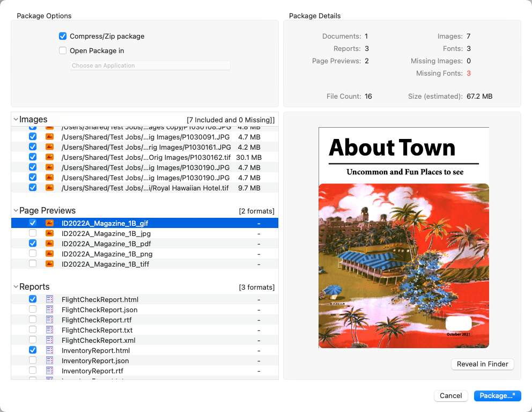This screenshot has width=532, height=412.
Task: Tick the ID2022A_Magazine_1B_tiff preview checkbox
Action: click(x=33, y=263)
